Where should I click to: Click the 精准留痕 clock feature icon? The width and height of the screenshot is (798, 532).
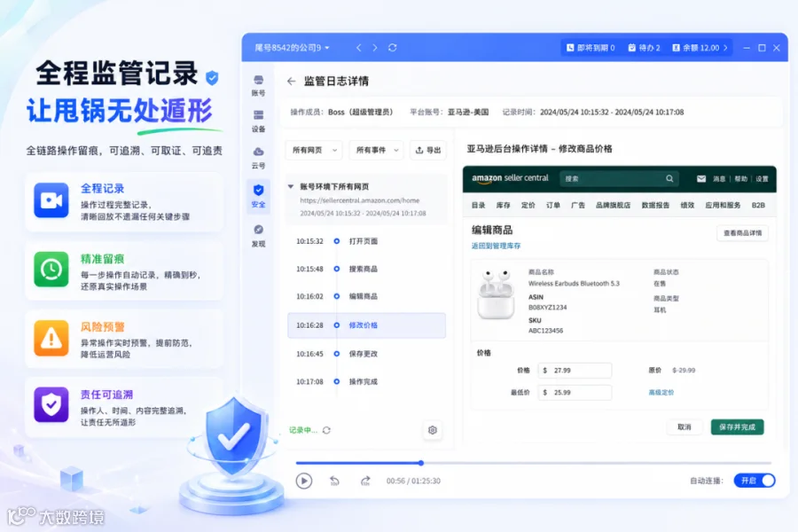click(x=51, y=270)
